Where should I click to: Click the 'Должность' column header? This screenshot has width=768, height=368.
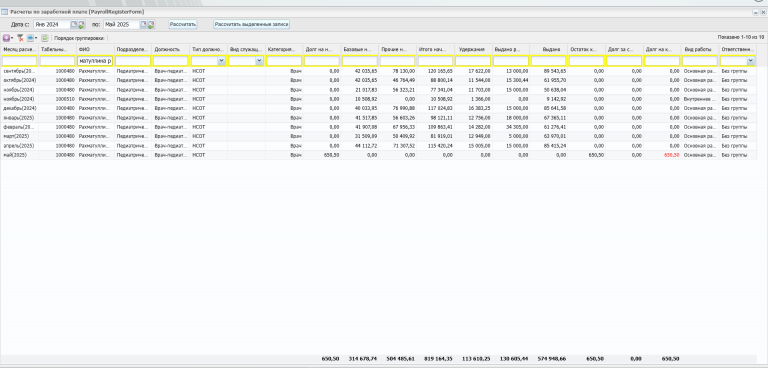[x=170, y=49]
